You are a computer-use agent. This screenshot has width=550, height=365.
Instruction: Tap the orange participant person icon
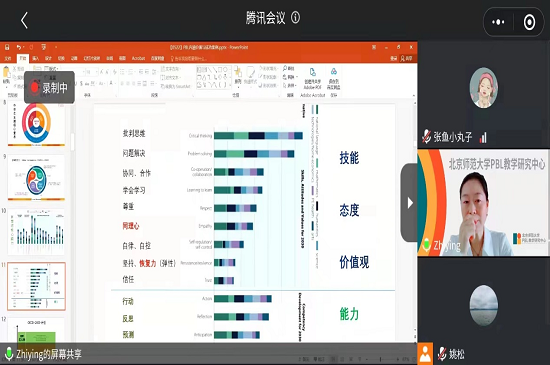425,354
